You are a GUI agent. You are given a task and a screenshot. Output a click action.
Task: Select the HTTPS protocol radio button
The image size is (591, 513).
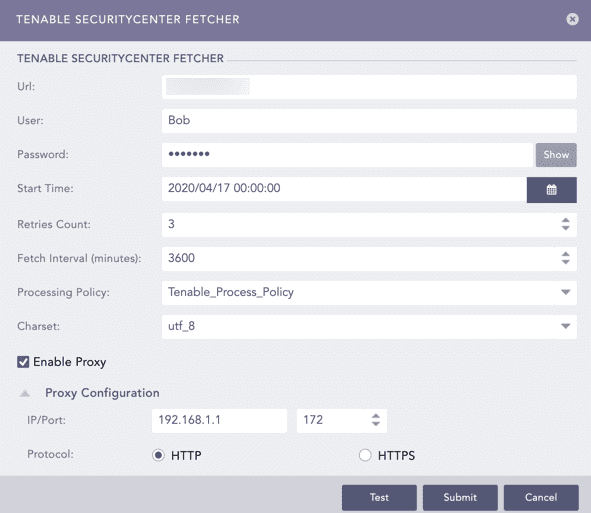click(365, 455)
